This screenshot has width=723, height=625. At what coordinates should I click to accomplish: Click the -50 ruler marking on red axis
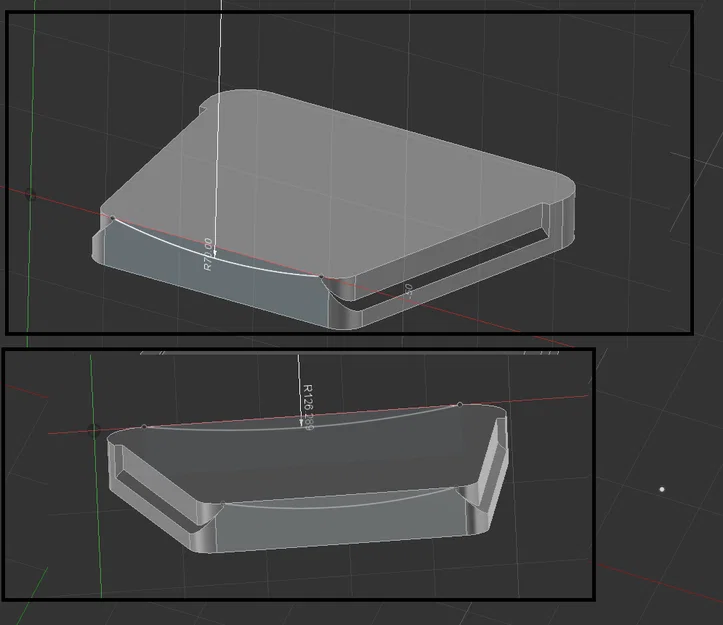coord(409,291)
